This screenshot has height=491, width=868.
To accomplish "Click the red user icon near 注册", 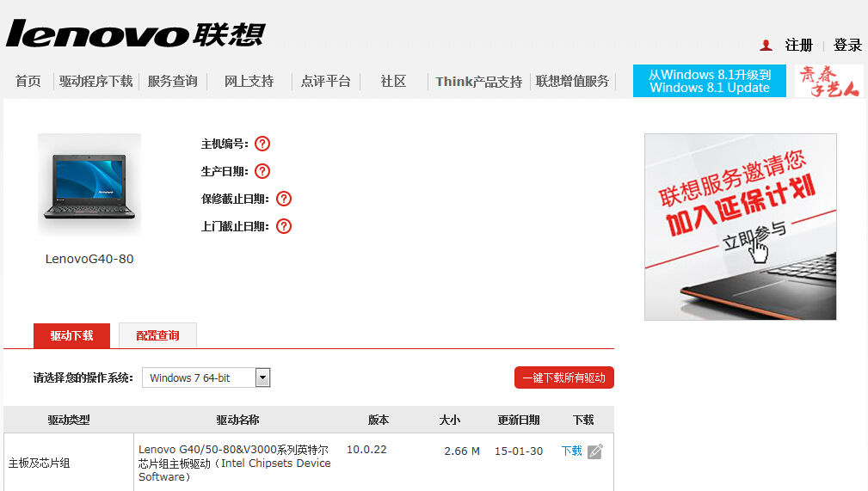I will coord(766,46).
